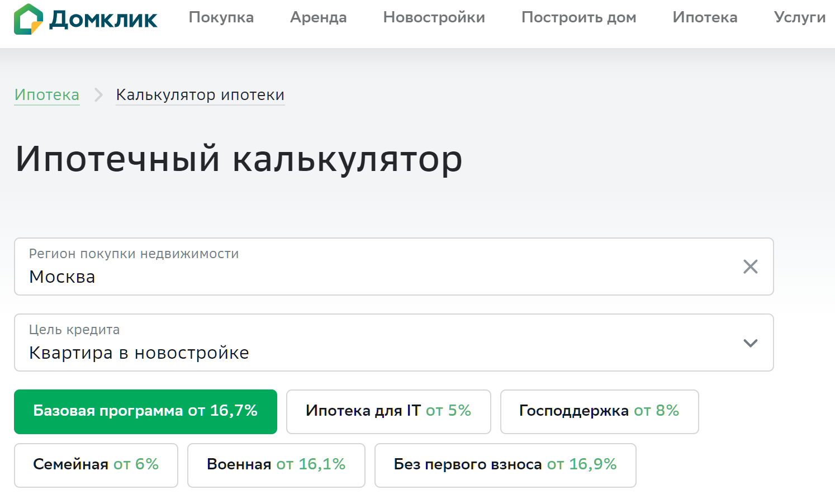Open Построить дом in navigation

click(579, 17)
